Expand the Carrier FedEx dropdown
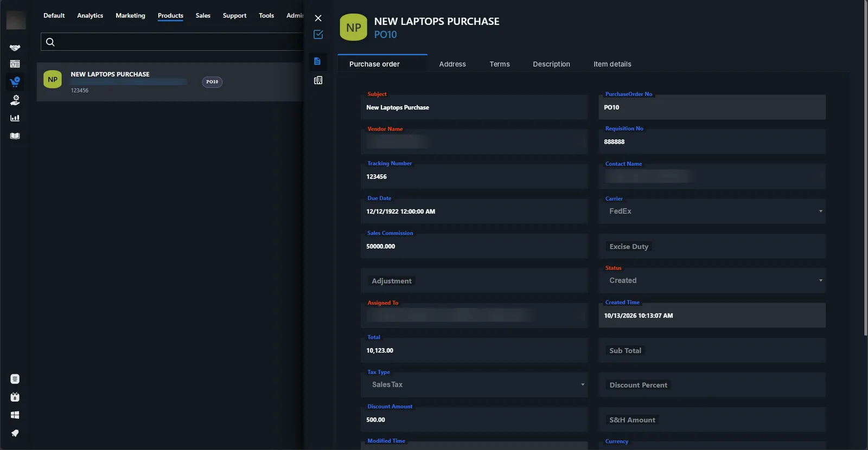Image resolution: width=868 pixels, height=450 pixels. pos(712,211)
